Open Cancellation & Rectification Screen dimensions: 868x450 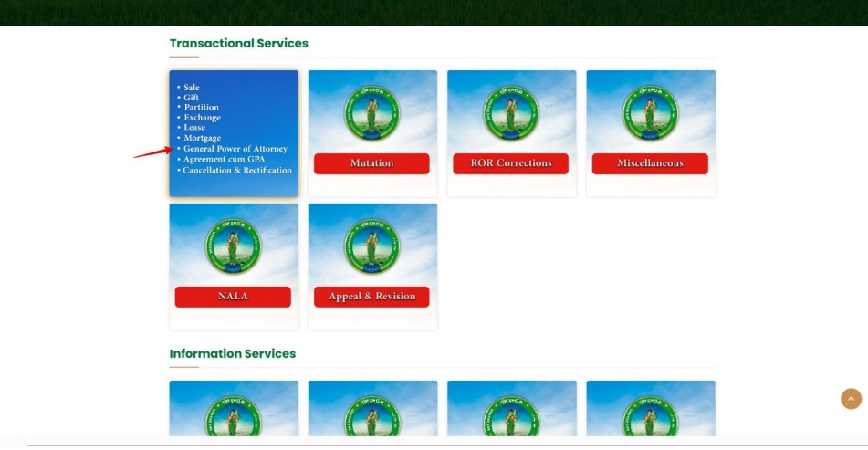(x=237, y=170)
